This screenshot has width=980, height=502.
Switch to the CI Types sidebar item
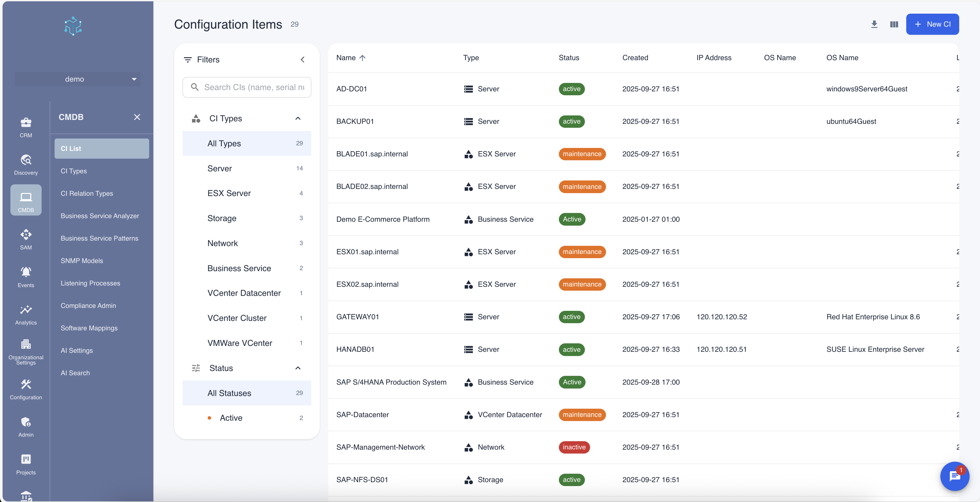tap(74, 170)
